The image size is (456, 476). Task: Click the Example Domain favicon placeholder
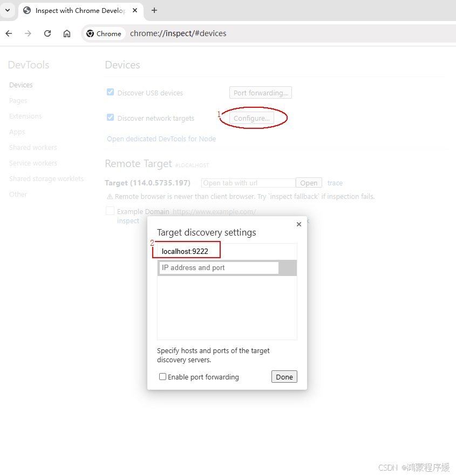[110, 211]
